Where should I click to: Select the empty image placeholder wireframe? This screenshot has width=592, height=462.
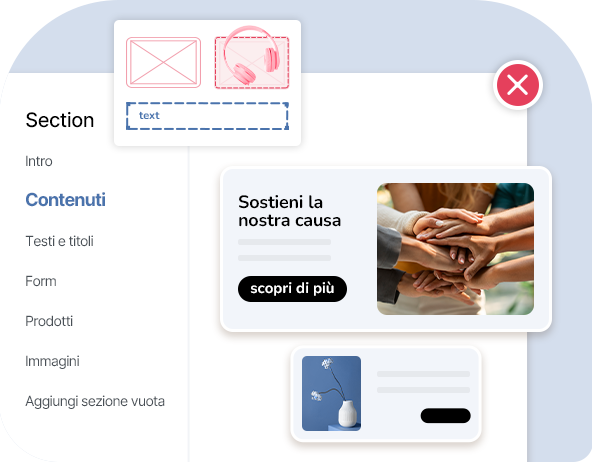pyautogui.click(x=163, y=62)
